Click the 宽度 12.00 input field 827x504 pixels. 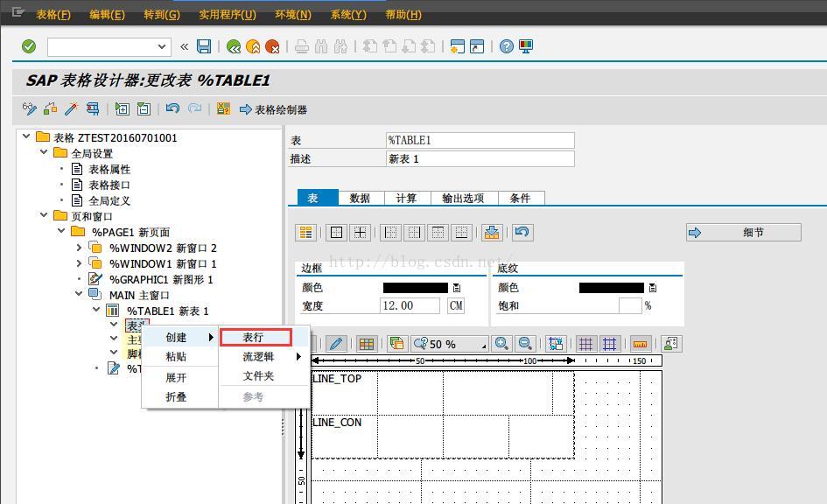410,305
